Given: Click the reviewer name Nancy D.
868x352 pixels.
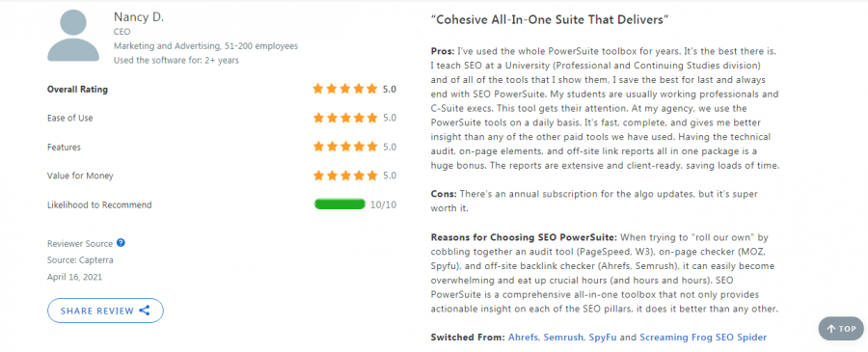Looking at the screenshot, I should [139, 17].
